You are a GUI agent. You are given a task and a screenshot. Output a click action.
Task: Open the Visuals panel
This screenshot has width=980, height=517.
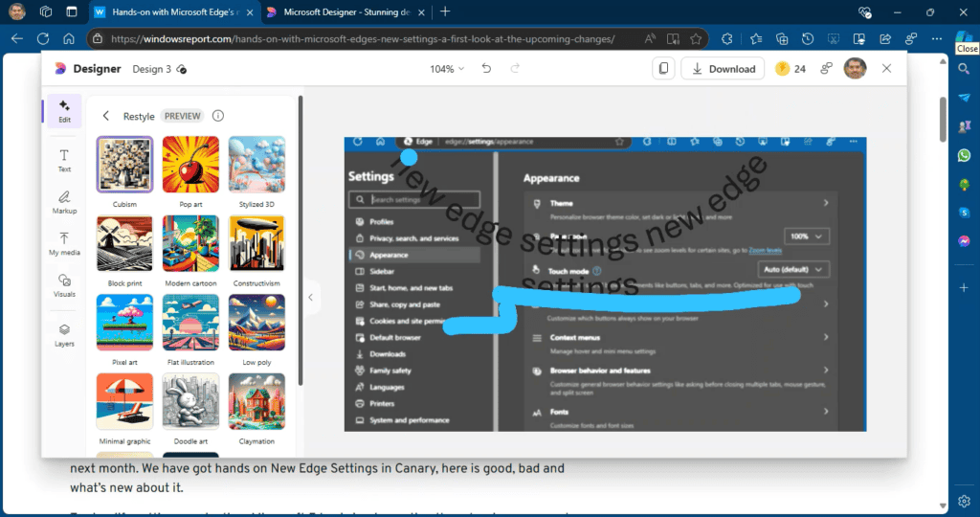coord(64,285)
